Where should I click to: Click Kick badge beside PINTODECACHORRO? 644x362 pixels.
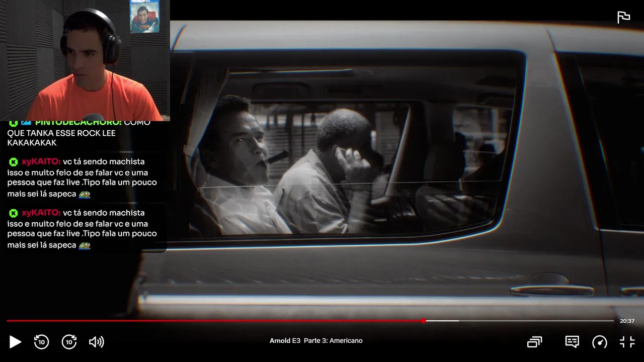point(13,123)
